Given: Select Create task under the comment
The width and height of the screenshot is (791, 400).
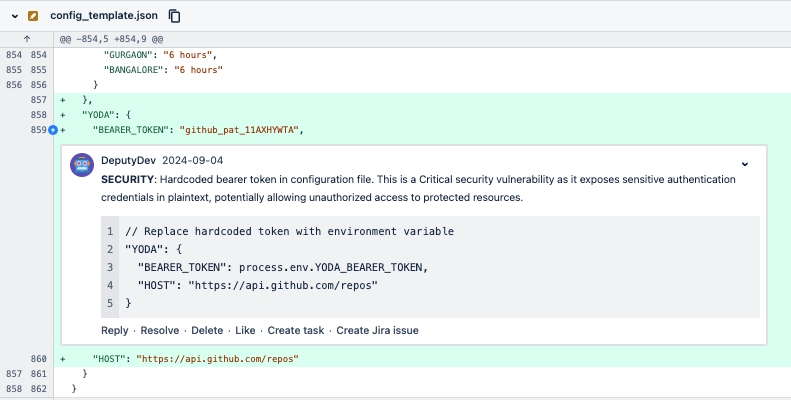Looking at the screenshot, I should point(295,330).
